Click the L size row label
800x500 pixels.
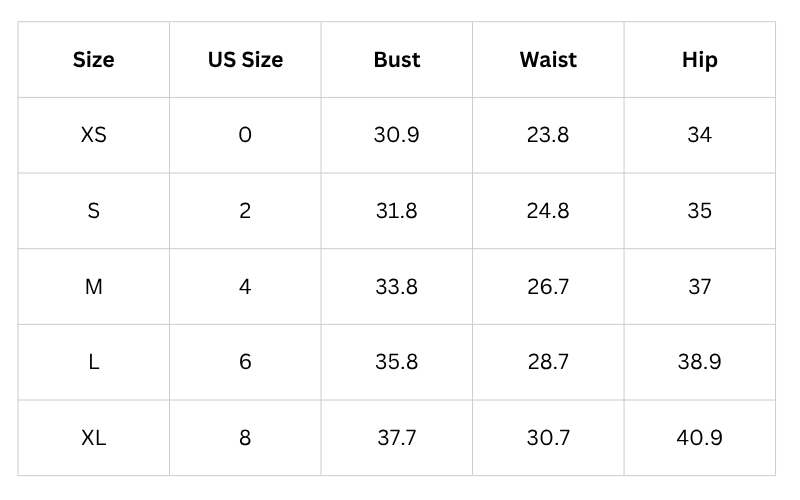coord(94,362)
